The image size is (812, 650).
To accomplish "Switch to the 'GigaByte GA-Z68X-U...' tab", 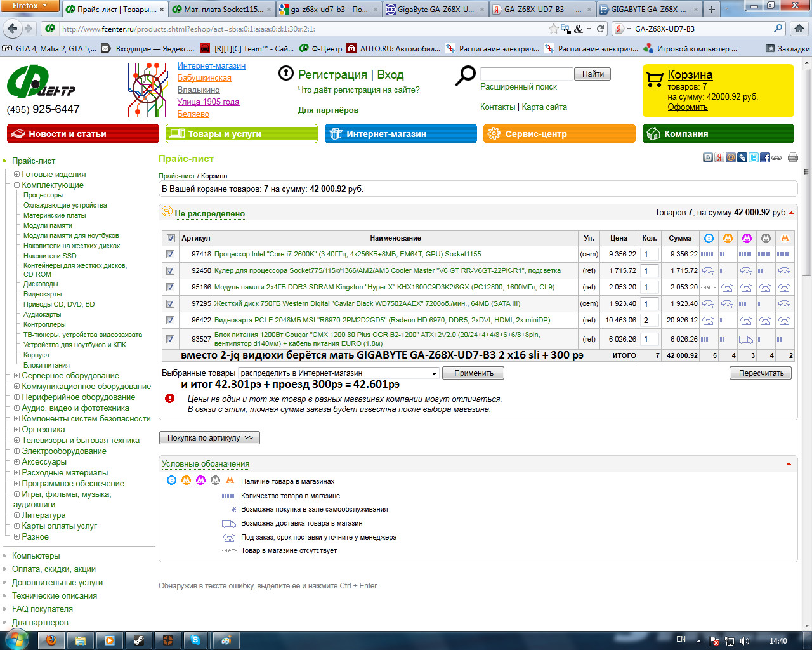I will (x=436, y=10).
